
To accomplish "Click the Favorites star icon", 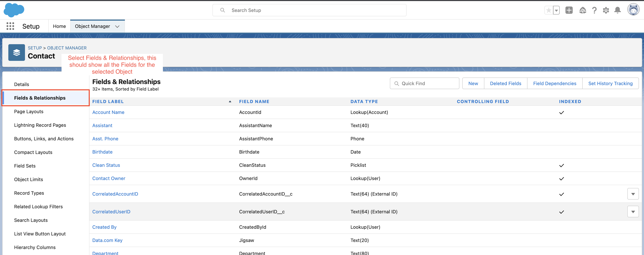I will [x=548, y=10].
